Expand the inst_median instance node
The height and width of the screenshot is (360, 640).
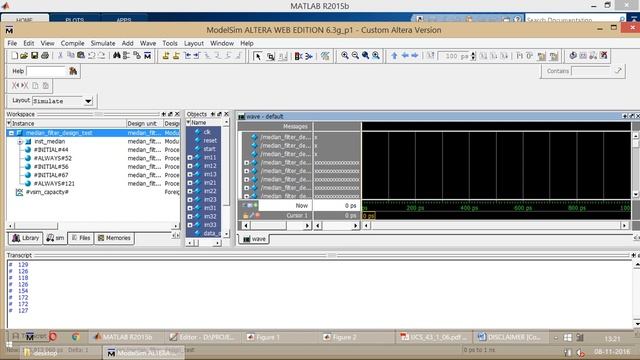pyautogui.click(x=20, y=142)
